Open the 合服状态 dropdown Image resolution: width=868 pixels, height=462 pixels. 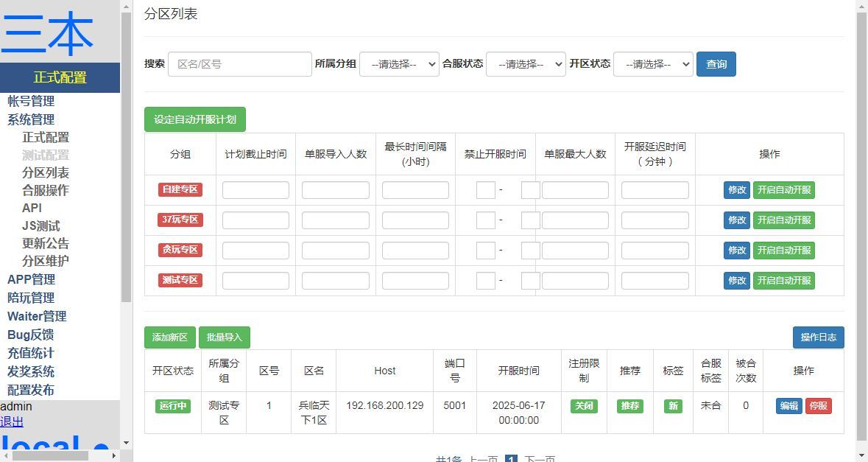tap(526, 64)
